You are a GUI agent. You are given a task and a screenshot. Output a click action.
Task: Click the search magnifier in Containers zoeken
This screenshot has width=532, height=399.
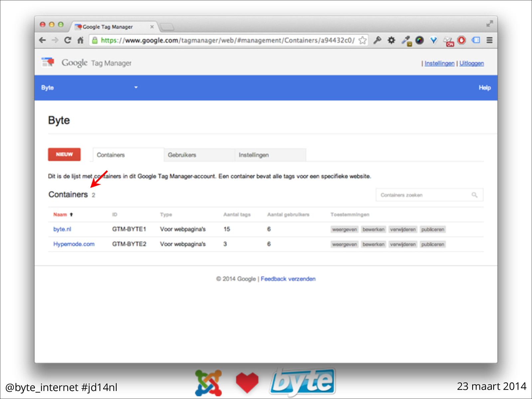(x=474, y=195)
